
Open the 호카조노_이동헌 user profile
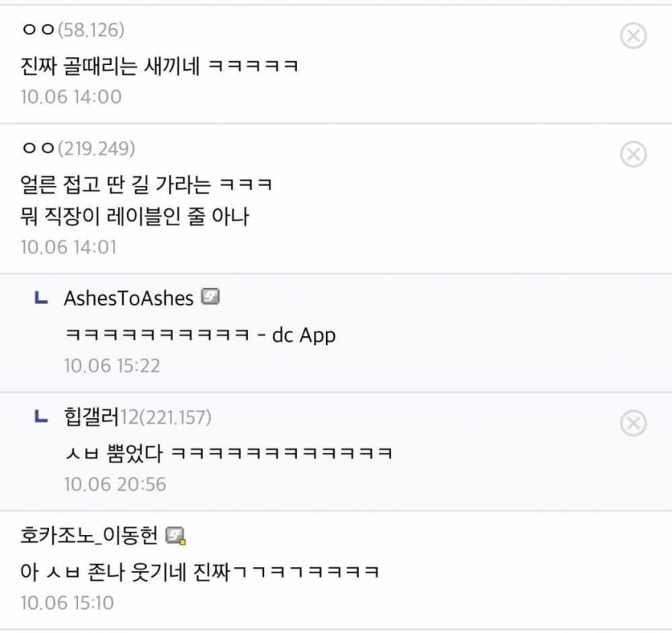pos(91,536)
